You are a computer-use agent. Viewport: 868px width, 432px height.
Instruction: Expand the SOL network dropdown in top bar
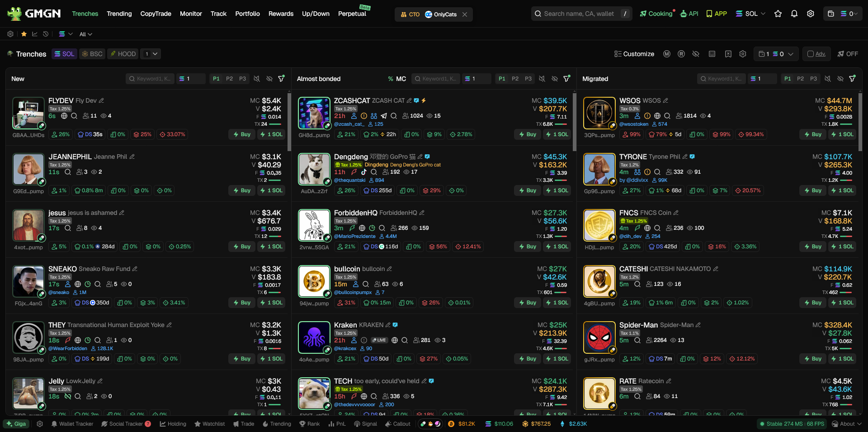click(x=750, y=14)
